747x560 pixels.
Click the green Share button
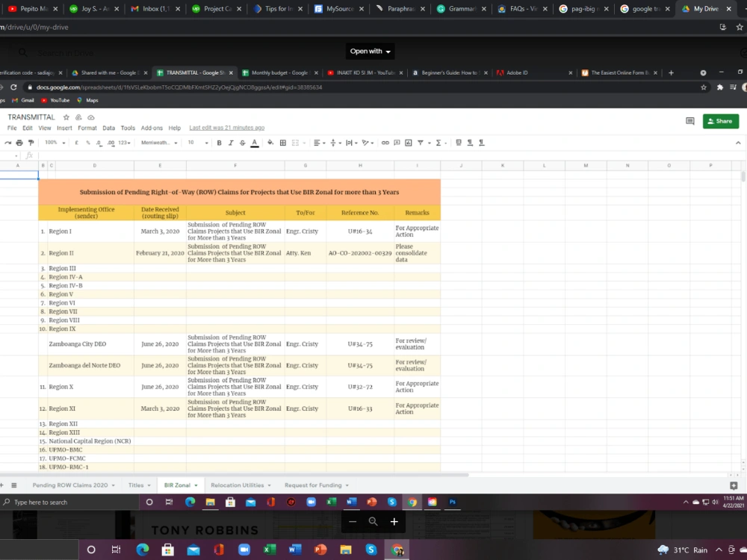pos(720,121)
